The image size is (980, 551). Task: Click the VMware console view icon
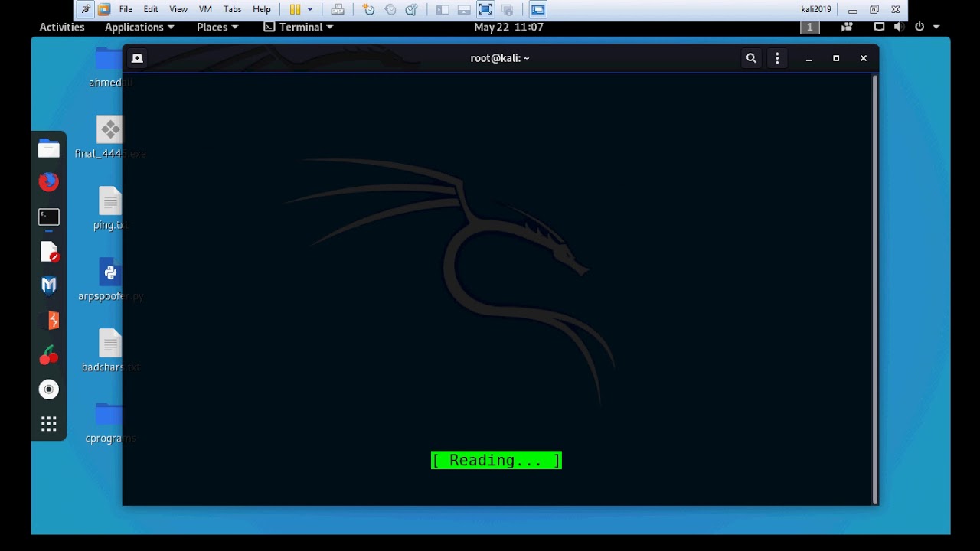pos(538,9)
